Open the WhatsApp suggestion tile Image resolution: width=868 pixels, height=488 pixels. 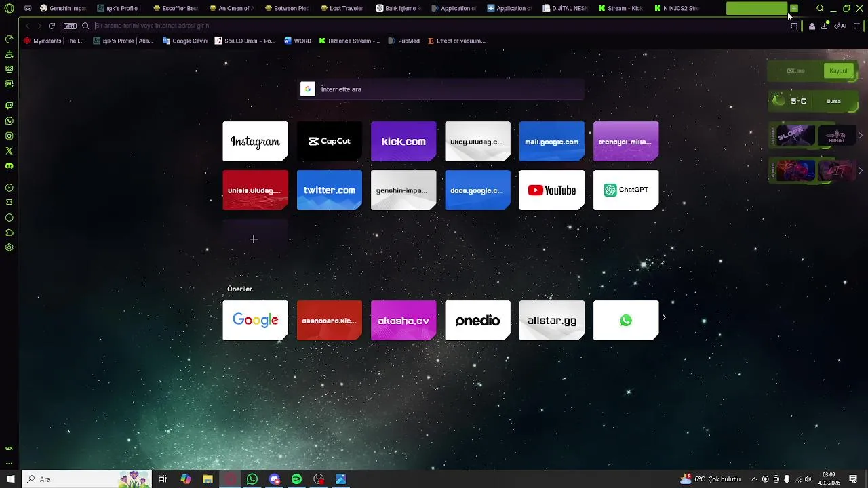click(626, 321)
